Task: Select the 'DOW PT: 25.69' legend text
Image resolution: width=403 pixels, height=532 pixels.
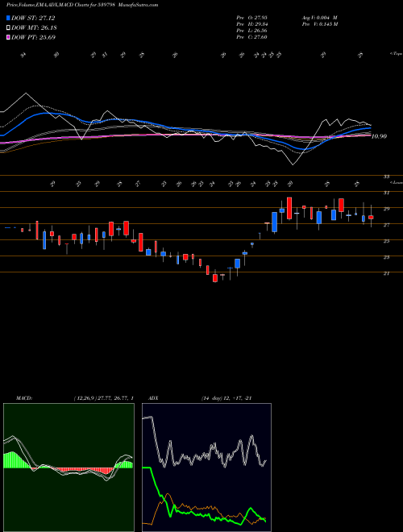Action: [33, 37]
